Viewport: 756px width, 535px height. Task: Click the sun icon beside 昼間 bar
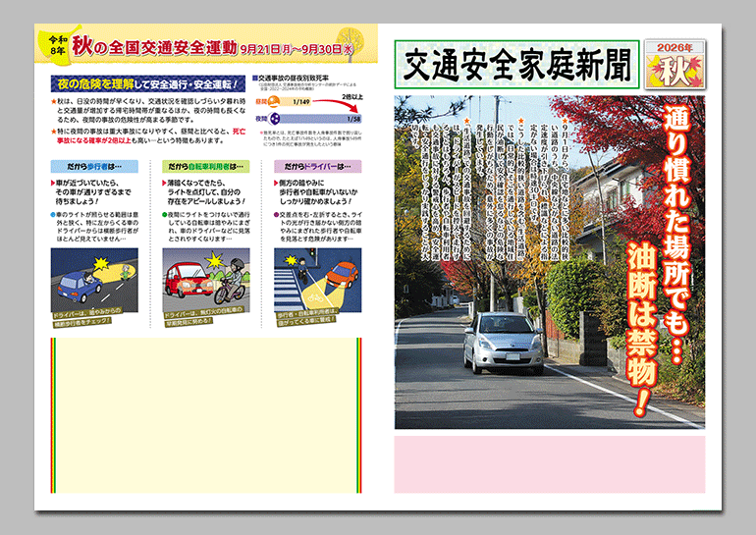(273, 101)
